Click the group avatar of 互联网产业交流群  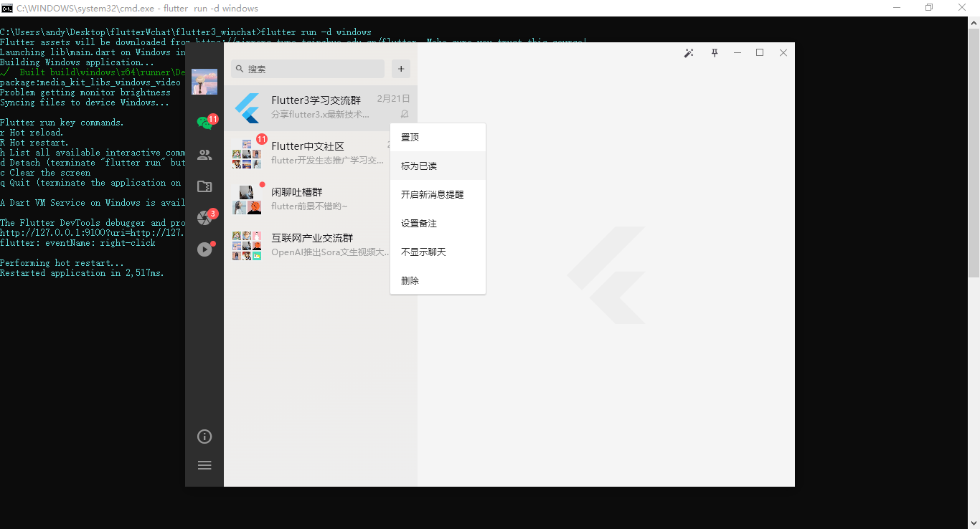point(247,246)
